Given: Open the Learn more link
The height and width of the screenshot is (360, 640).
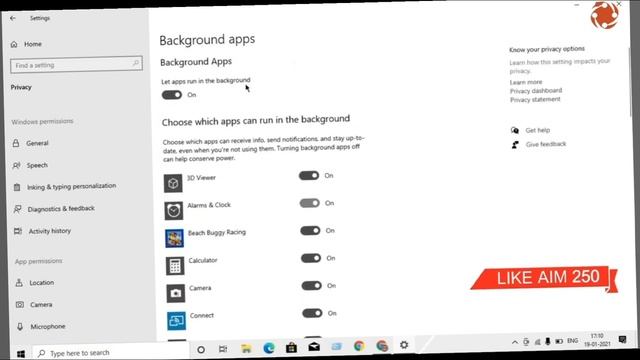Looking at the screenshot, I should point(526,82).
